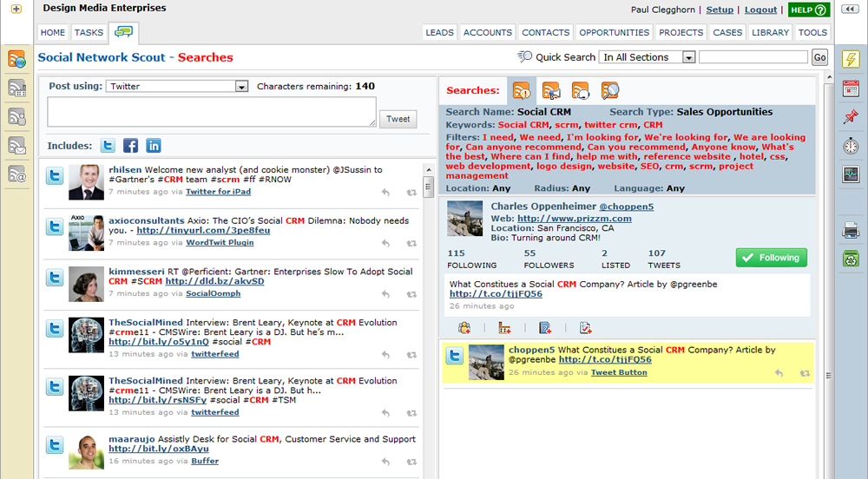Retweet the kimmesseri tweet
The image size is (868, 479).
(x=411, y=294)
